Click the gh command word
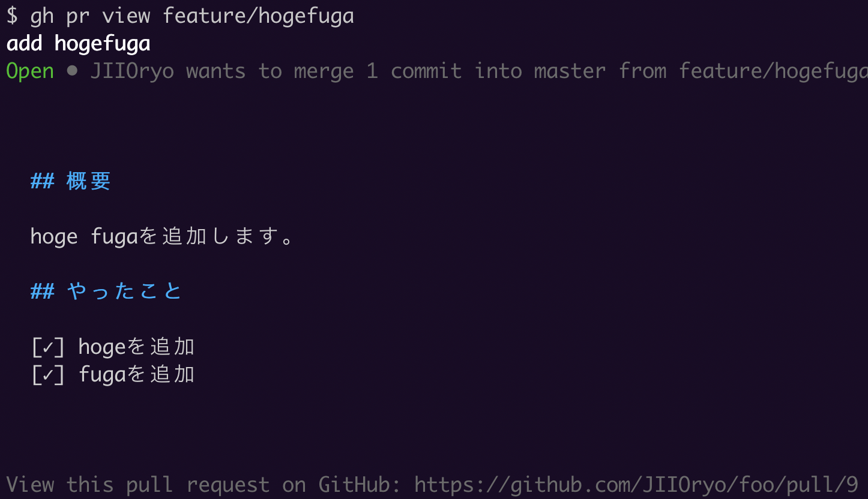 coord(42,16)
